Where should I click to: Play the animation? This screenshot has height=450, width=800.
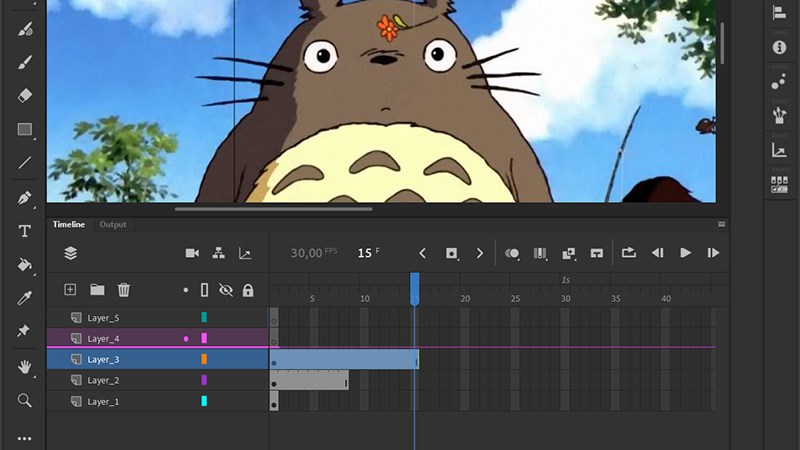pyautogui.click(x=686, y=253)
